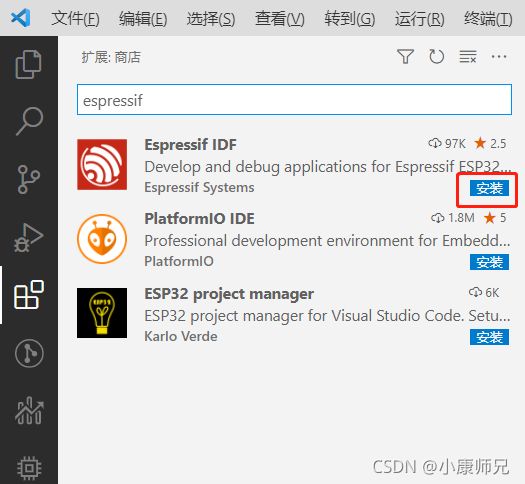The height and width of the screenshot is (484, 525).
Task: Open extensions views and more actions menu
Action: click(x=499, y=56)
